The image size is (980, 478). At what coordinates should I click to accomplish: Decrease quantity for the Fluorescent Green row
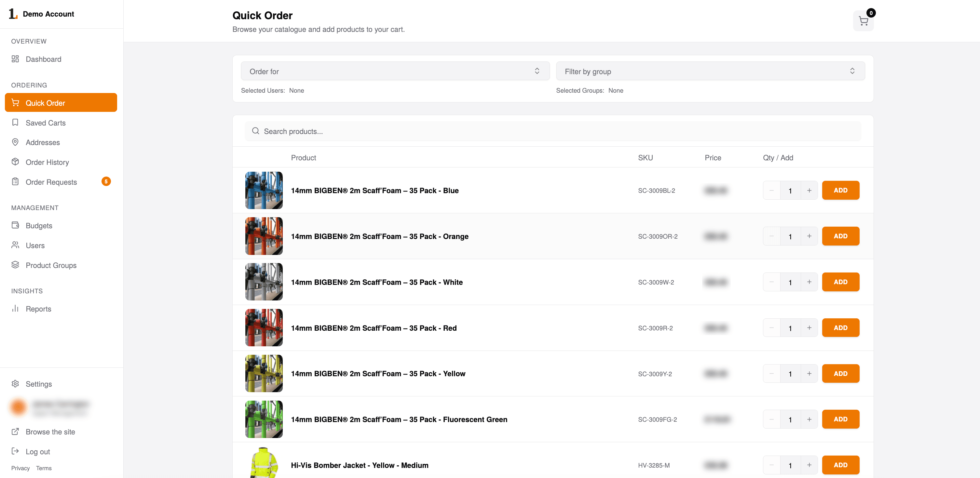coord(771,419)
